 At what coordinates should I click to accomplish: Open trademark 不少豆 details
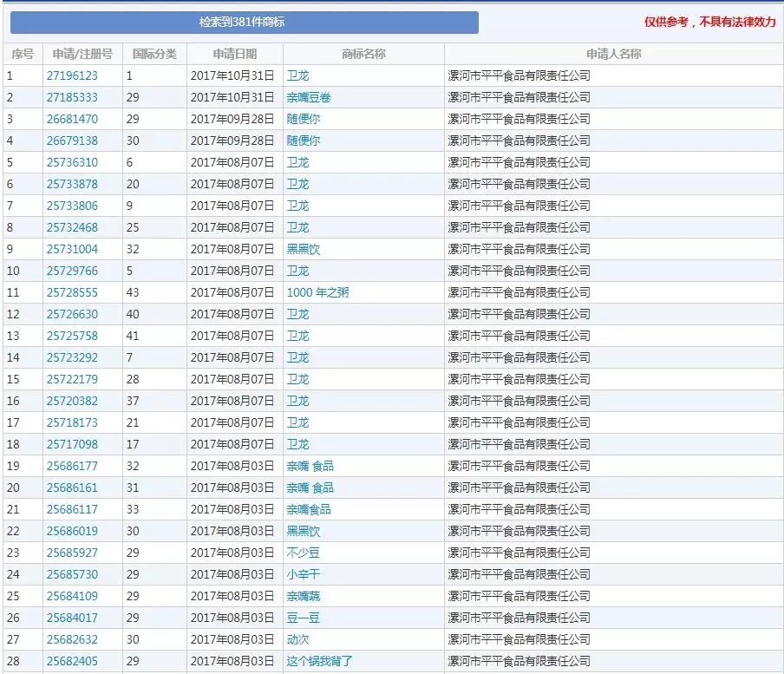pos(302,553)
